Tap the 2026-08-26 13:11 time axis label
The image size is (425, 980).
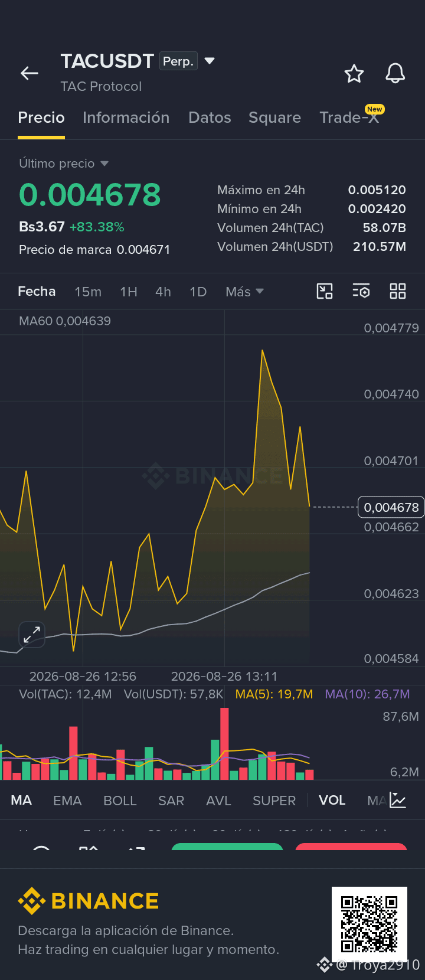(x=224, y=677)
